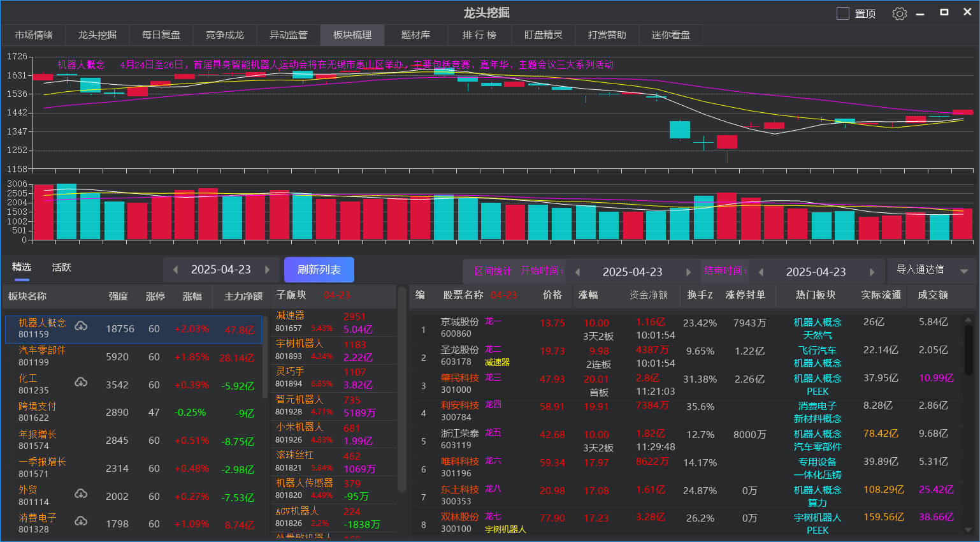Screen dimensions: 980x542
Task: Click the 导入通达信 button
Action: pos(920,270)
